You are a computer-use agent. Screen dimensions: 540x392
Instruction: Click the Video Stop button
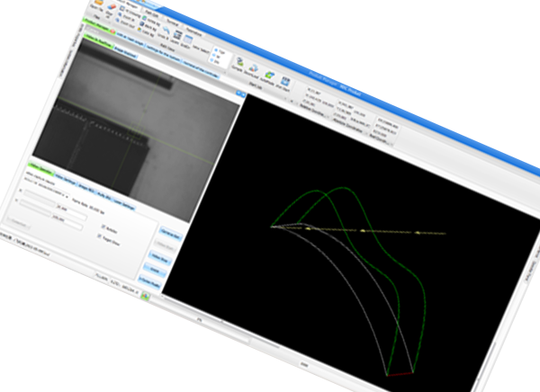160,258
